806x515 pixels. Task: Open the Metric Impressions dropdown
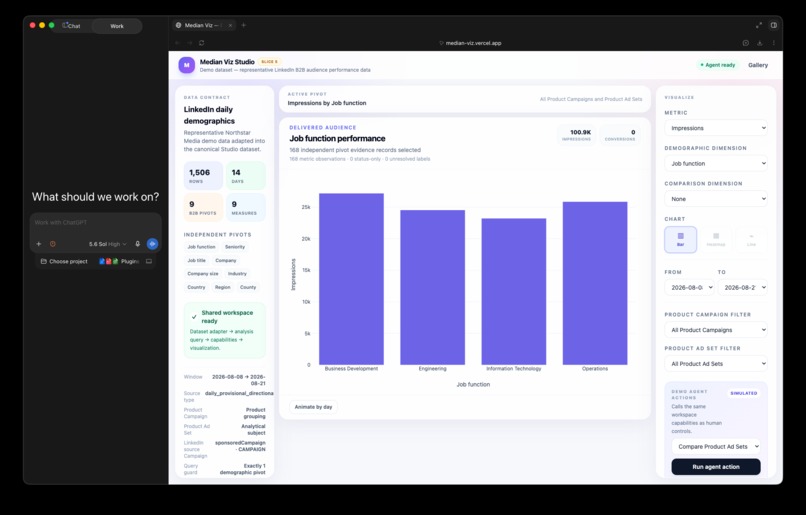click(x=716, y=128)
